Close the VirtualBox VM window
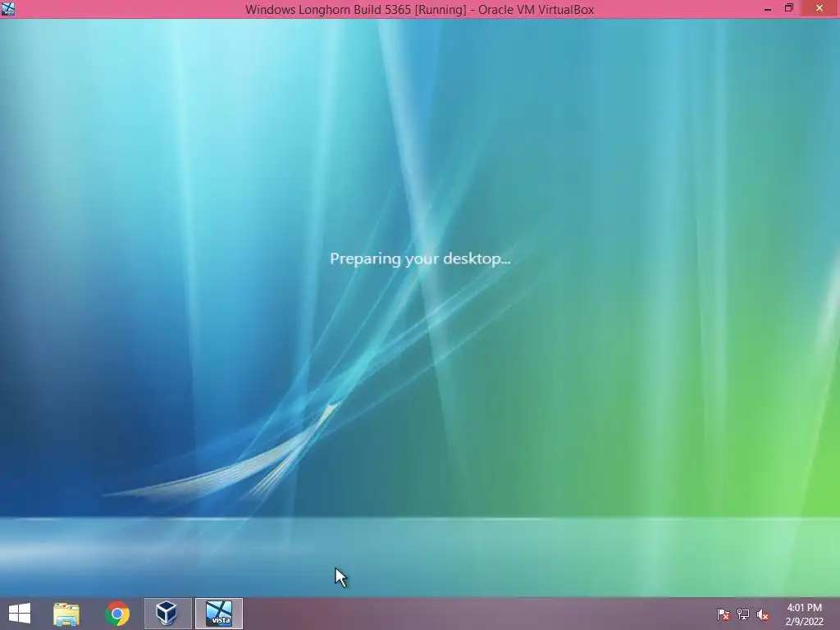The image size is (840, 630). coord(819,8)
